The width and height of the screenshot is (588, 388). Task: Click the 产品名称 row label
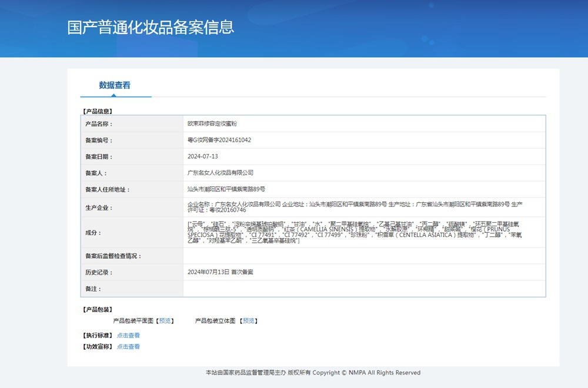pyautogui.click(x=99, y=124)
